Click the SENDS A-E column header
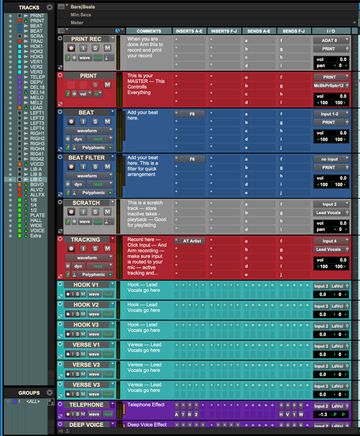 tap(259, 31)
